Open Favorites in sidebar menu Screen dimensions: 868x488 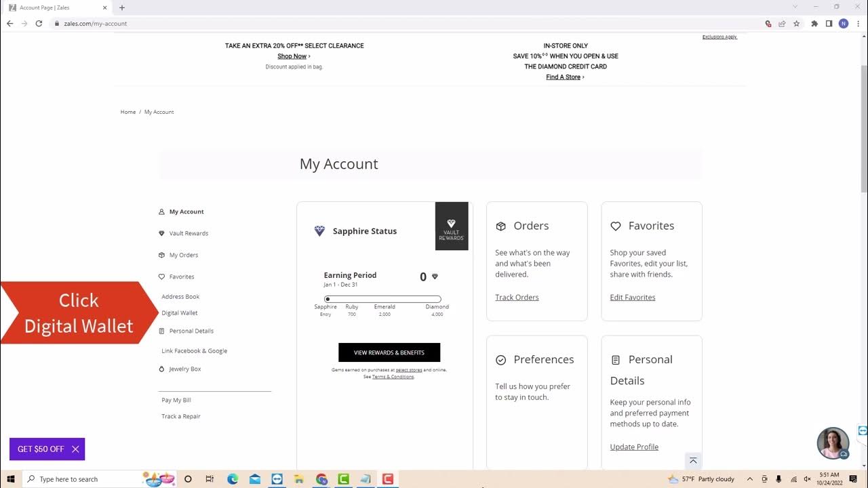[x=182, y=277]
